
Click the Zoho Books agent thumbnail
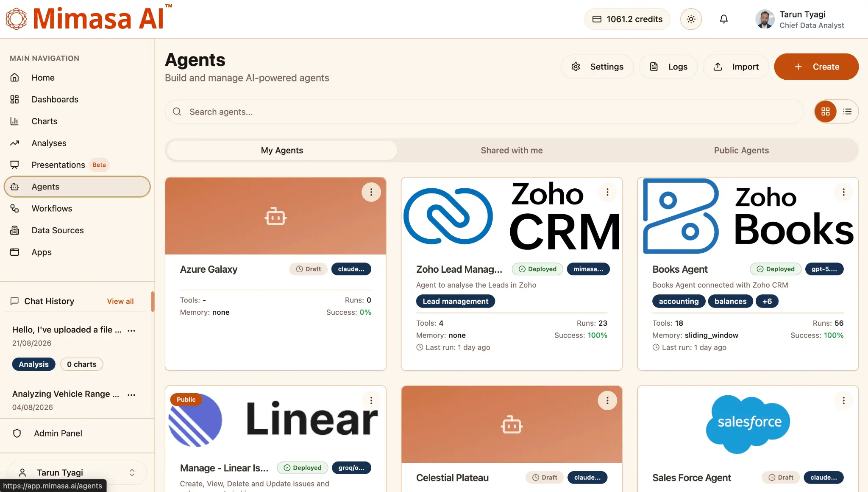[748, 216]
